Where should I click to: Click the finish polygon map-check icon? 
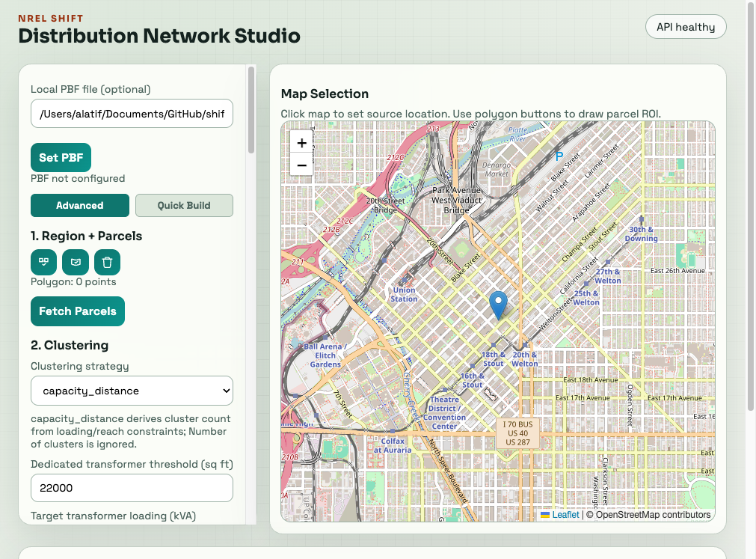click(x=76, y=262)
